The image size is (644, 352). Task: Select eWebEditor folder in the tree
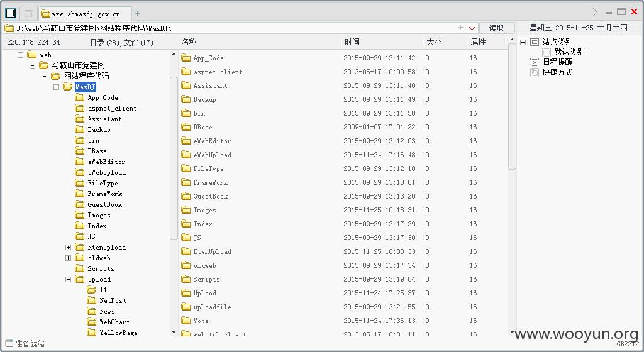pos(106,162)
